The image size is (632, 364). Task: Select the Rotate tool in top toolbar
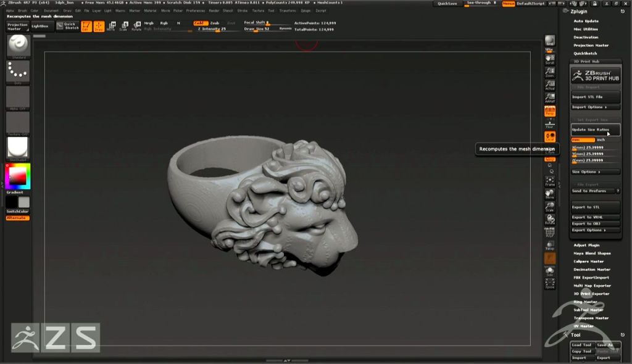point(136,26)
